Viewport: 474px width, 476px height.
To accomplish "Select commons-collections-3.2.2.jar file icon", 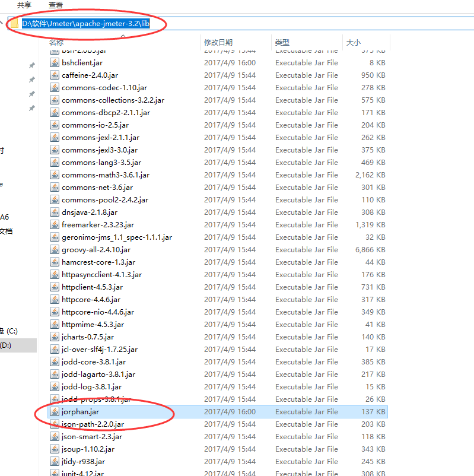I will coord(55,100).
